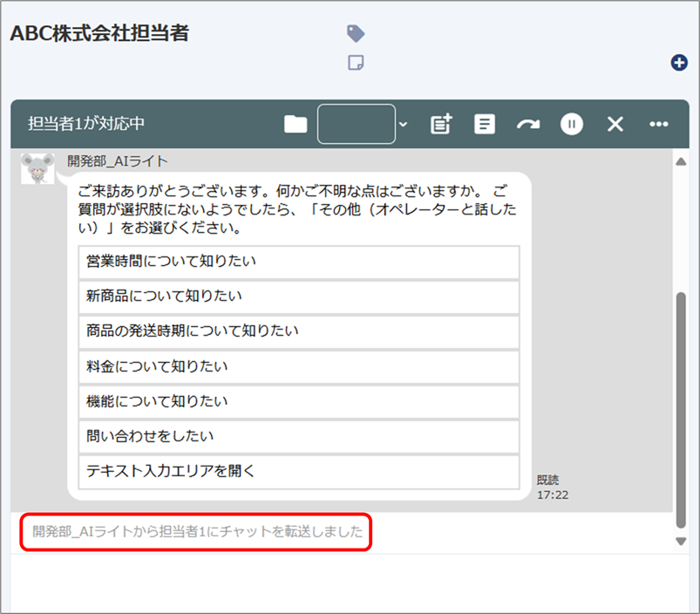Click the scrollbar down arrow

(681, 542)
